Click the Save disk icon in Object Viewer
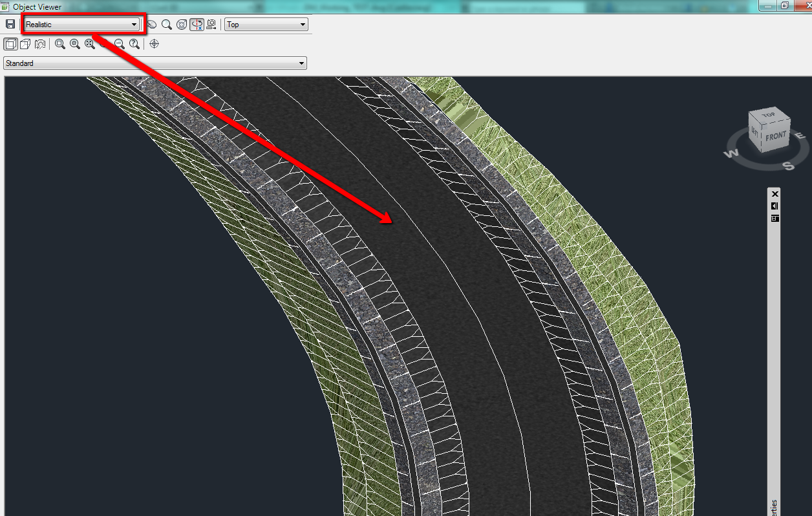Viewport: 812px width, 516px height. click(10, 24)
